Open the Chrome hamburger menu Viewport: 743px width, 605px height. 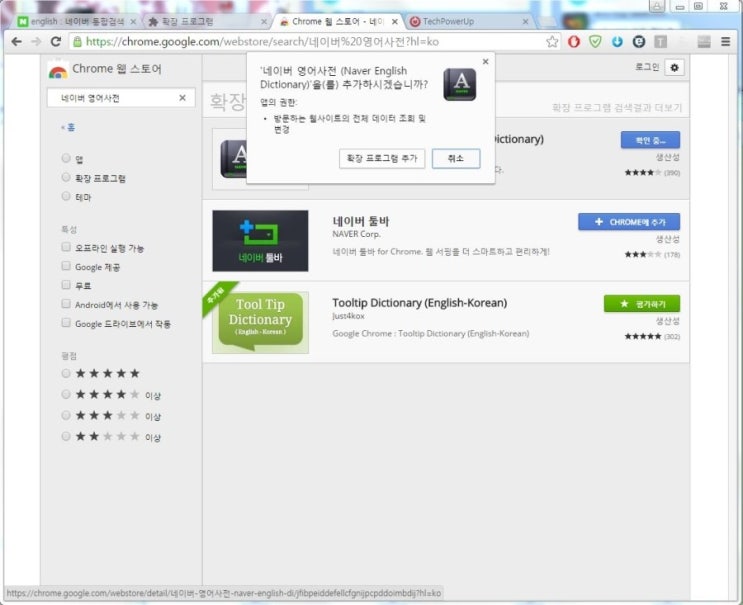pos(725,42)
